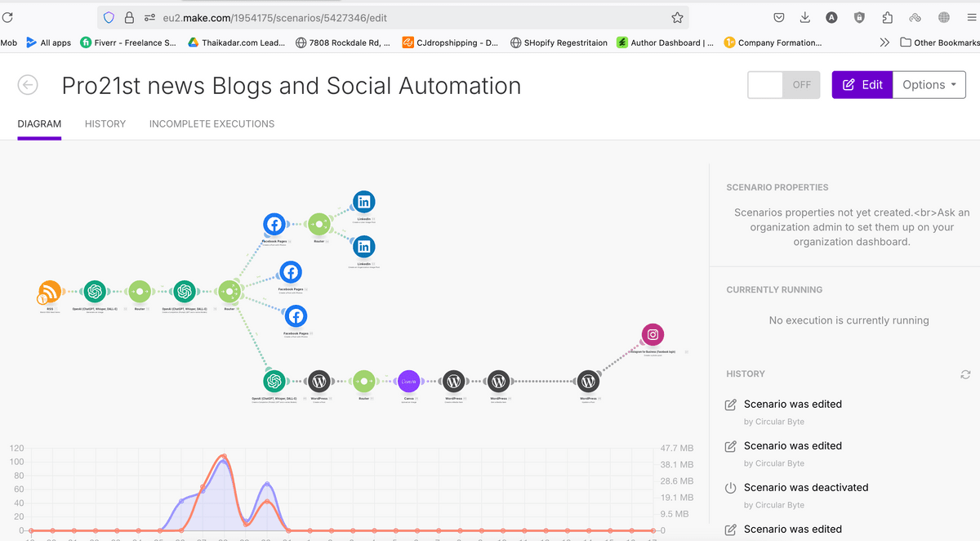Viewport: 980px width, 541px height.
Task: Go back using the circled arrow
Action: pyautogui.click(x=28, y=85)
